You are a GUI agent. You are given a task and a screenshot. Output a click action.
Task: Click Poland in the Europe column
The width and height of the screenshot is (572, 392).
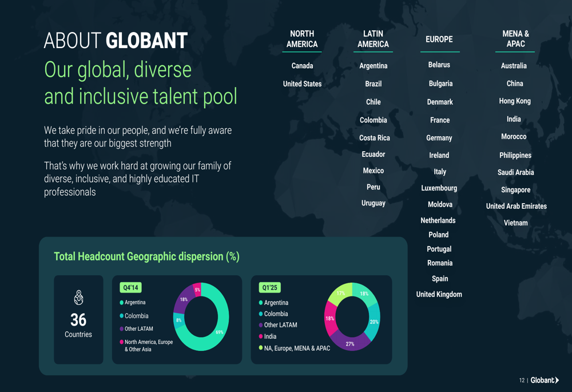point(439,235)
